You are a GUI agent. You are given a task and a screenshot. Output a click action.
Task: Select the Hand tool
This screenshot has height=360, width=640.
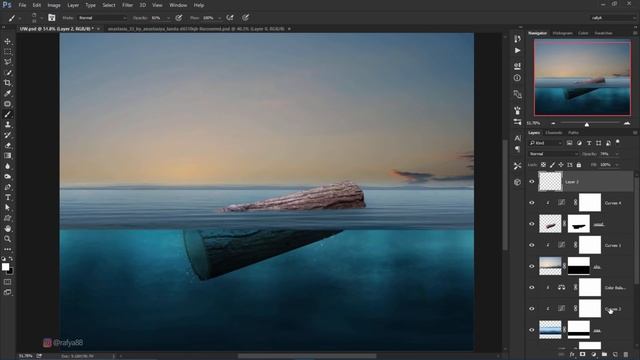pos(7,229)
